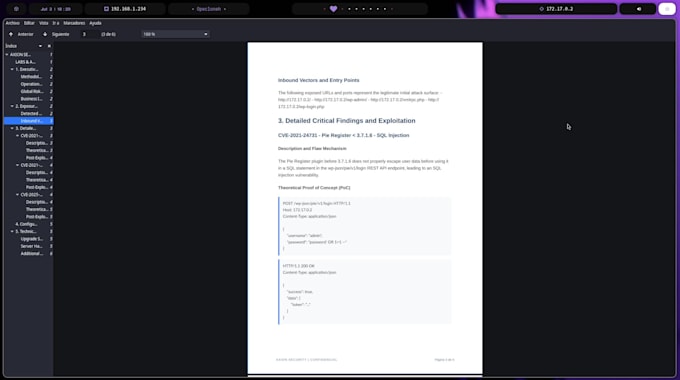The width and height of the screenshot is (680, 380).
Task: Open the Ayuda menu
Action: (x=95, y=23)
